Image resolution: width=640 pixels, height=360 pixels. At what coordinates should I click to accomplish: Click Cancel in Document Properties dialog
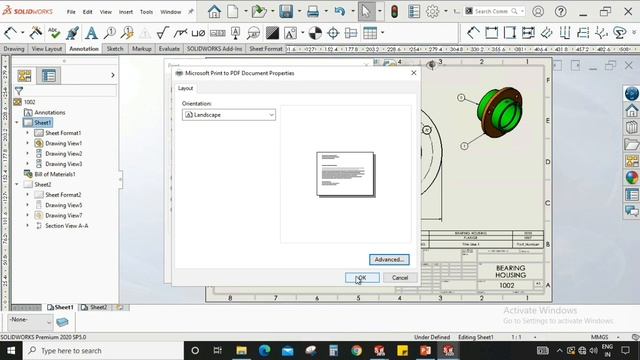[x=400, y=278]
